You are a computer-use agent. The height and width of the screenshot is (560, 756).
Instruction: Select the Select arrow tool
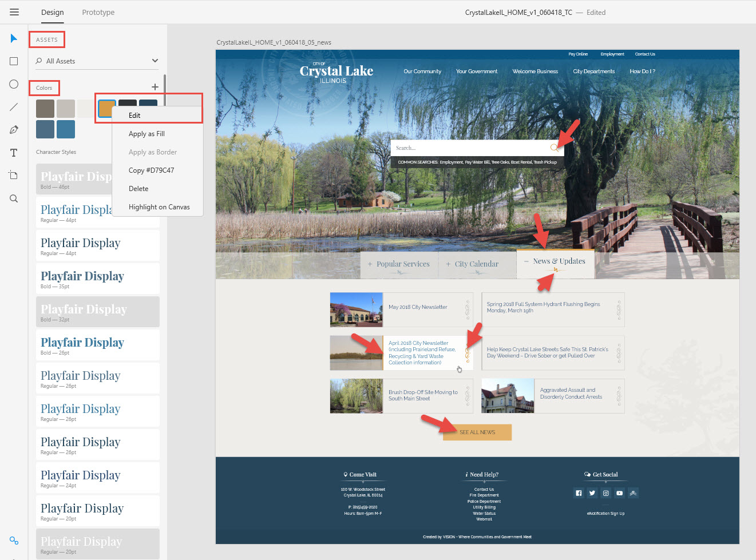point(14,38)
